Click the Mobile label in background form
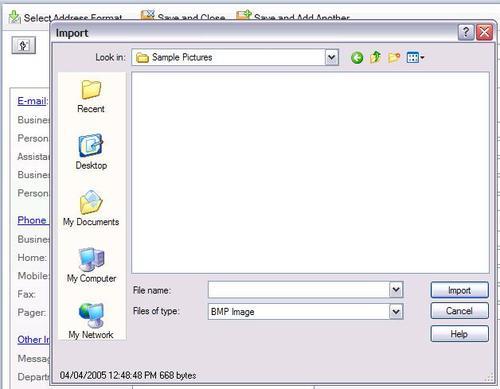The image size is (500, 389). [33, 276]
